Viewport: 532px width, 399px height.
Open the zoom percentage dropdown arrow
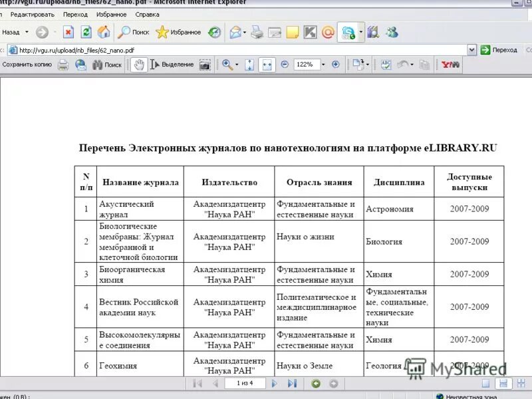point(323,65)
